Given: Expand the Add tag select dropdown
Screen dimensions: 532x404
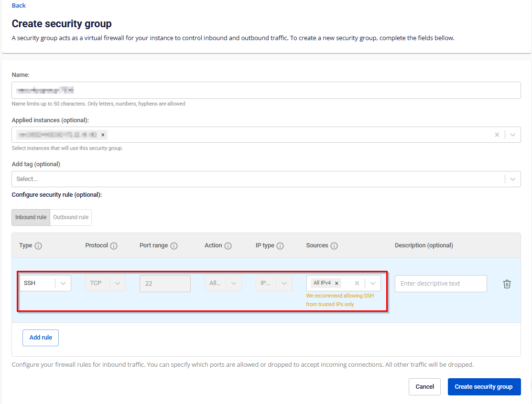Looking at the screenshot, I should pyautogui.click(x=512, y=179).
